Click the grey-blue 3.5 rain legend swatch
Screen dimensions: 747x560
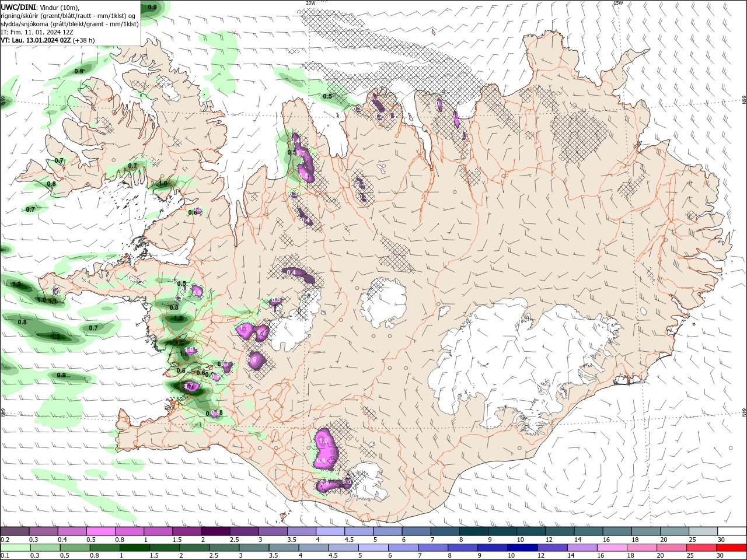coord(284,548)
